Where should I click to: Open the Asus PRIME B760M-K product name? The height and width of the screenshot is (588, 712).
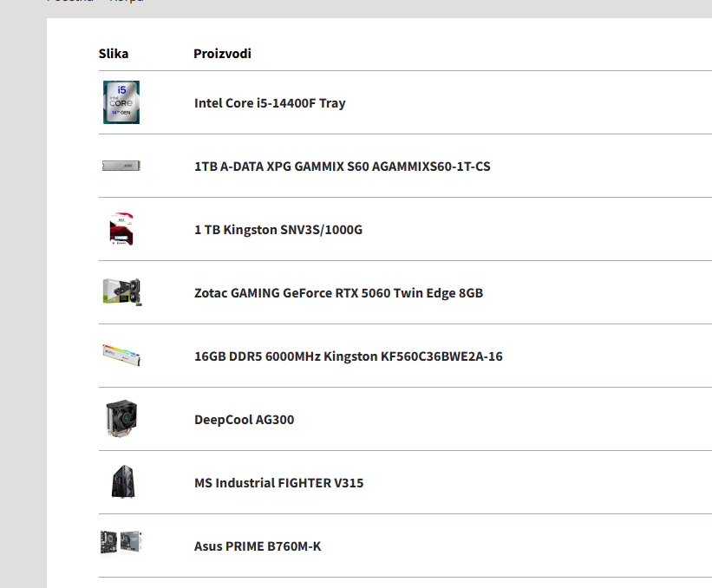coord(258,546)
